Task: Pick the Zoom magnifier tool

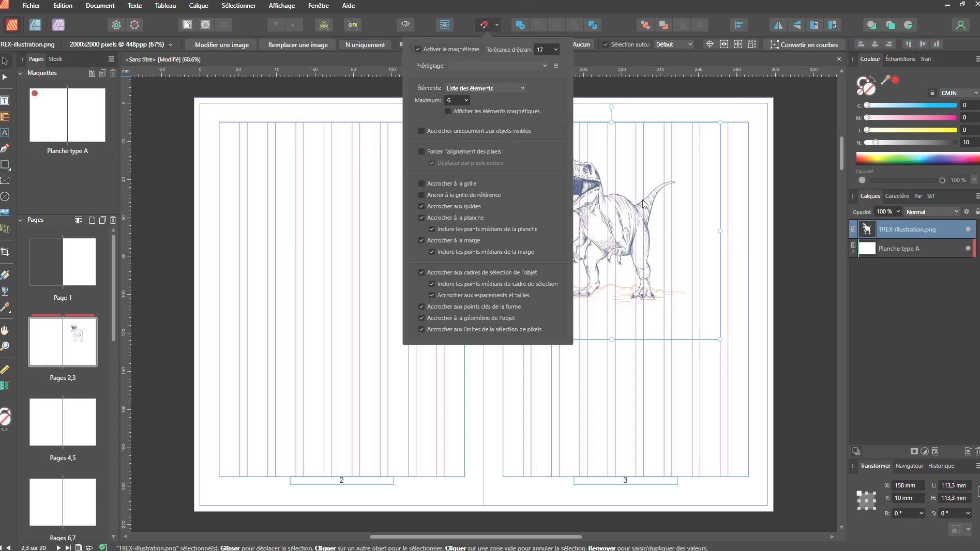Action: (5, 346)
